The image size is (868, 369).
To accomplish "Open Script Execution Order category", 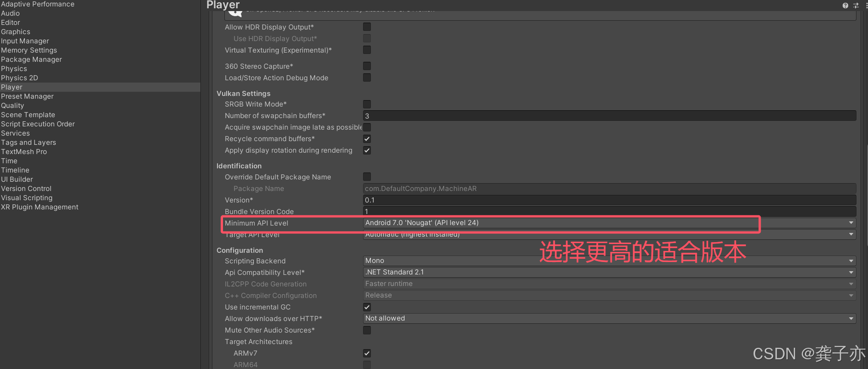I will pos(38,124).
